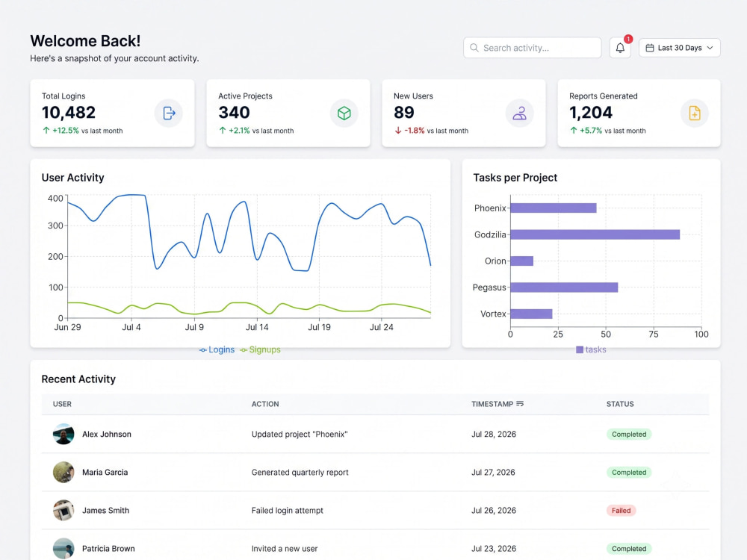
Task: Click the name James Smith
Action: click(105, 510)
